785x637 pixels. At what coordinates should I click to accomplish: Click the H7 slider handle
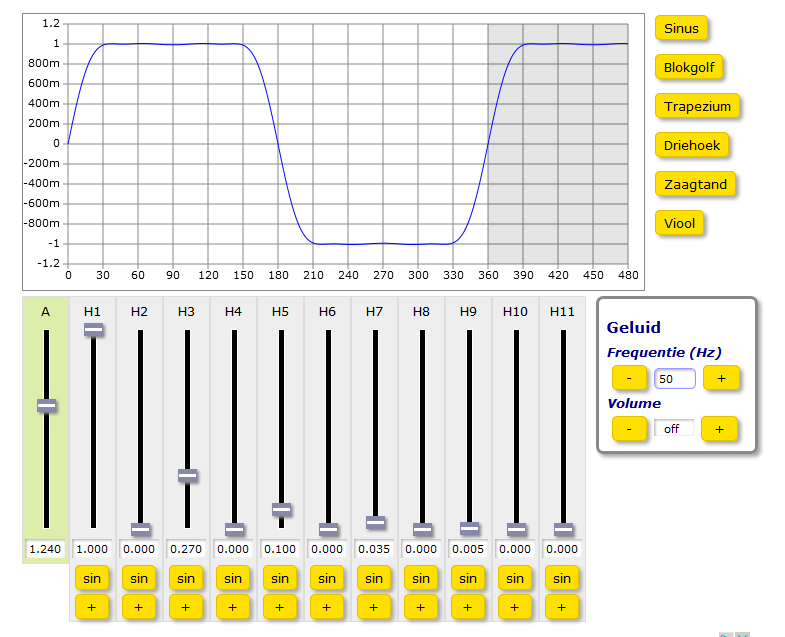point(375,522)
